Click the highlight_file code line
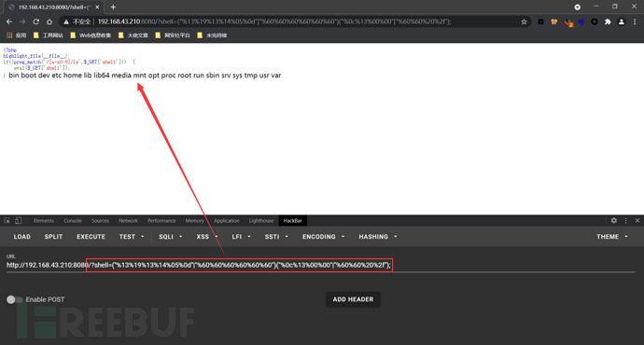 click(x=35, y=56)
